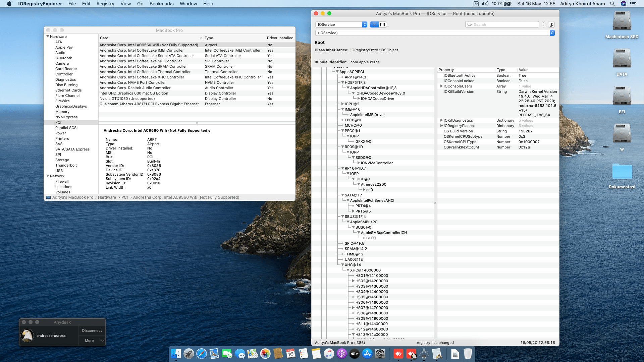The height and width of the screenshot is (362, 644).
Task: Select the AtherosE2200 registry entry
Action: click(x=373, y=184)
